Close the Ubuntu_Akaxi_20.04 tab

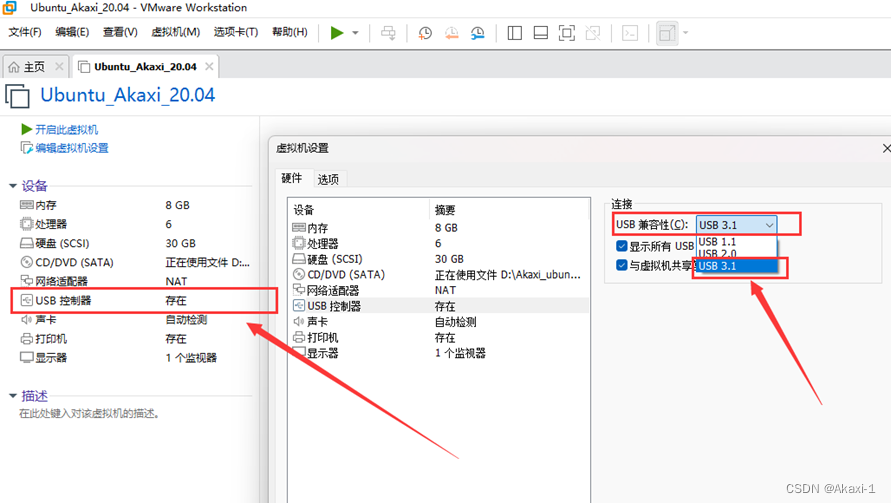tap(209, 66)
